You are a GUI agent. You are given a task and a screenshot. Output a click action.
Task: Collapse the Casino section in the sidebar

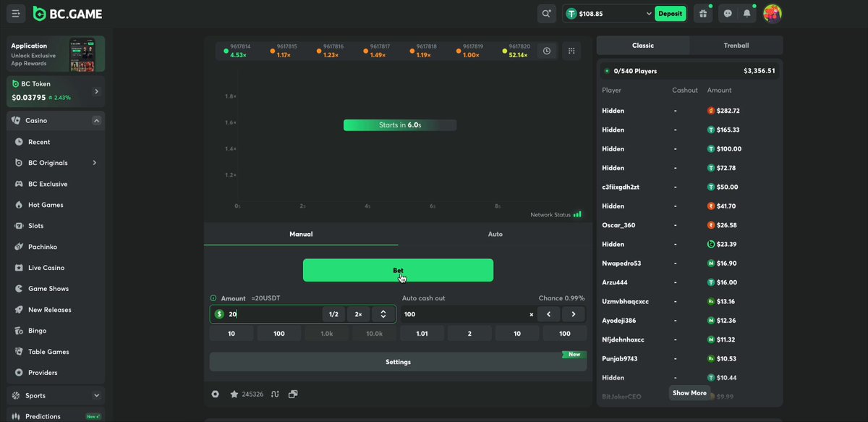pos(96,121)
